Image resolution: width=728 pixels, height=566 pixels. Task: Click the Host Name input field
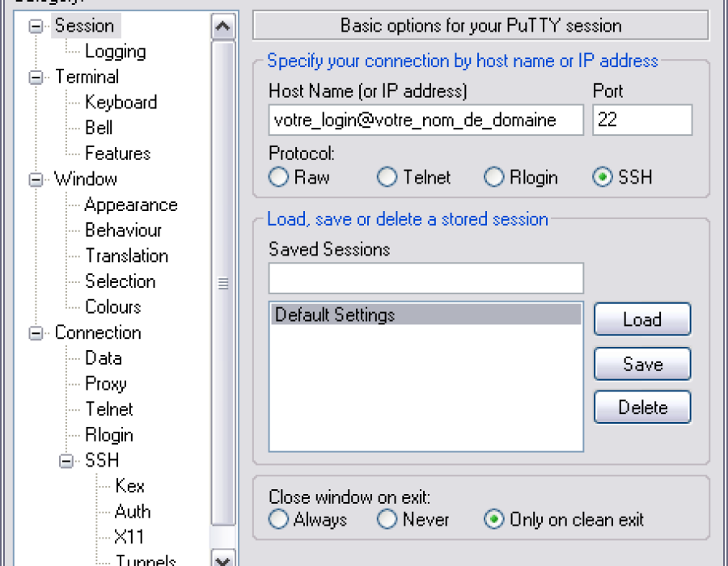coord(425,120)
